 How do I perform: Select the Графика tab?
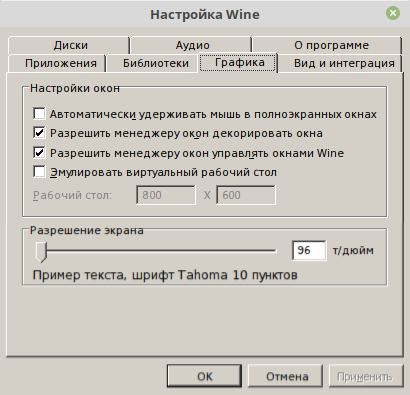tap(238, 62)
